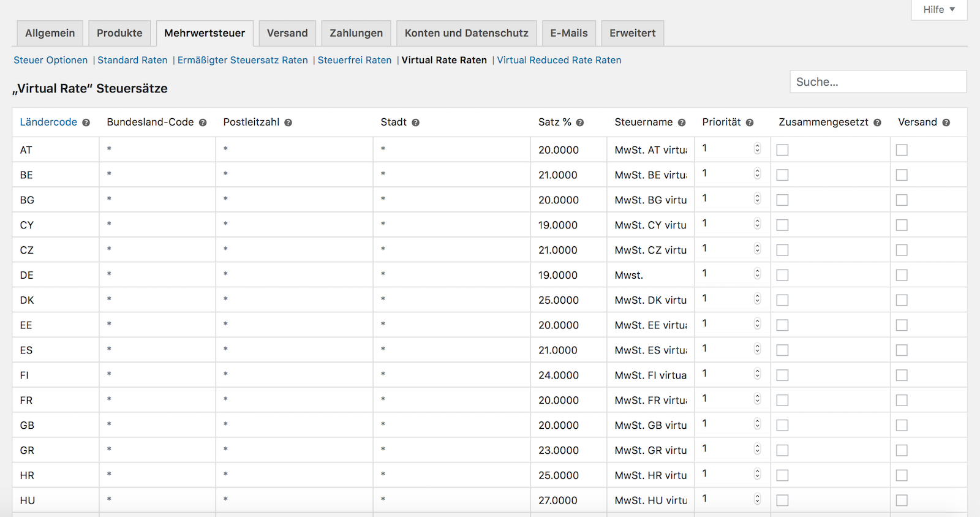
Task: Click help icon next to Priorität
Action: click(x=750, y=123)
